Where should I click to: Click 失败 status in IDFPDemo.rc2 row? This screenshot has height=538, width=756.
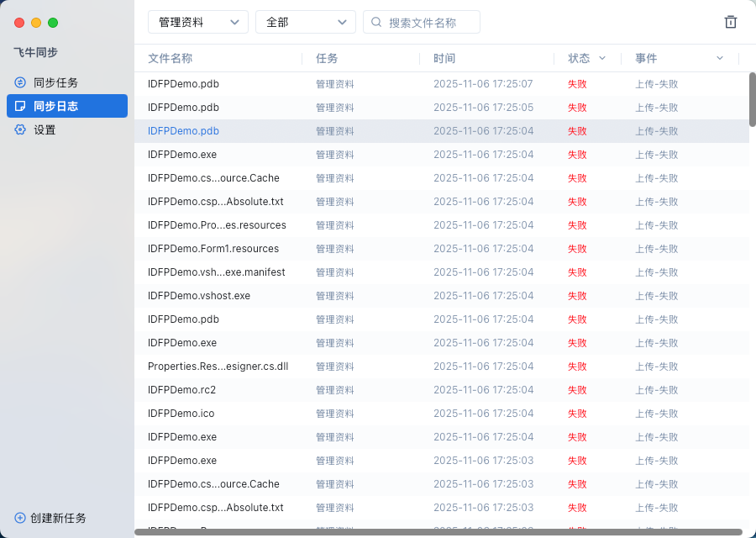[x=577, y=390]
